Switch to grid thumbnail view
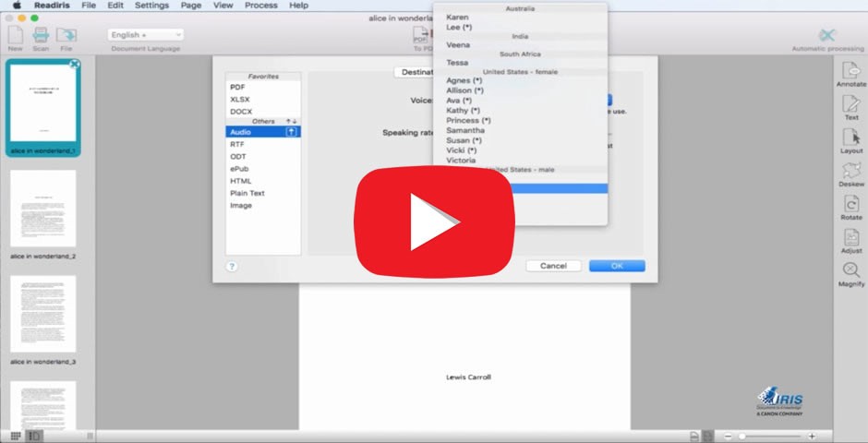 click(16, 437)
